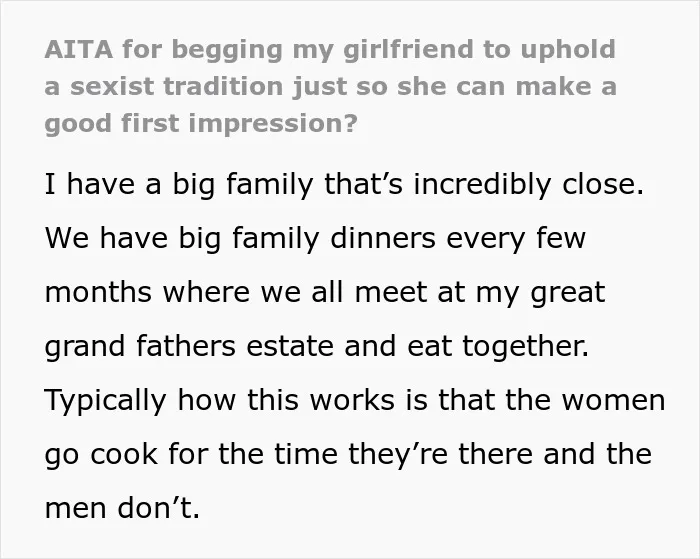Image resolution: width=700 pixels, height=559 pixels.
Task: Open the AITA post title link
Action: [330, 87]
